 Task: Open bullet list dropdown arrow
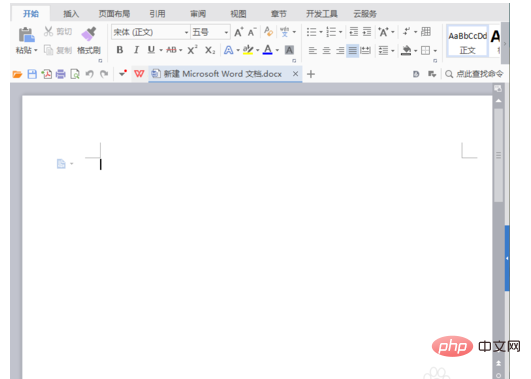point(321,32)
